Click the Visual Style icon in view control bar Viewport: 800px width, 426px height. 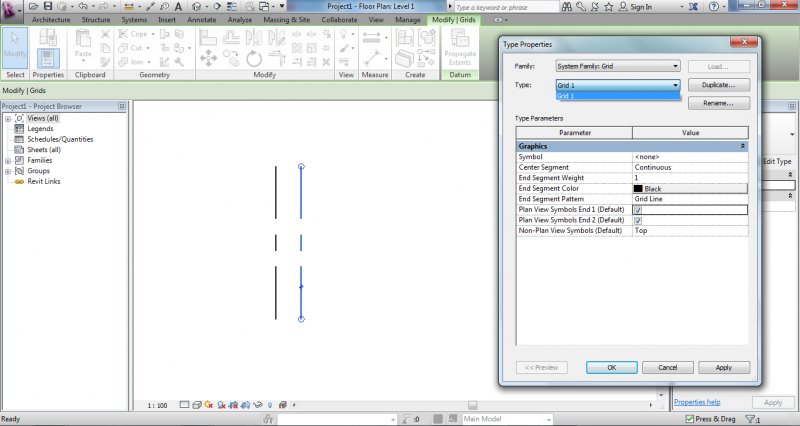point(196,405)
